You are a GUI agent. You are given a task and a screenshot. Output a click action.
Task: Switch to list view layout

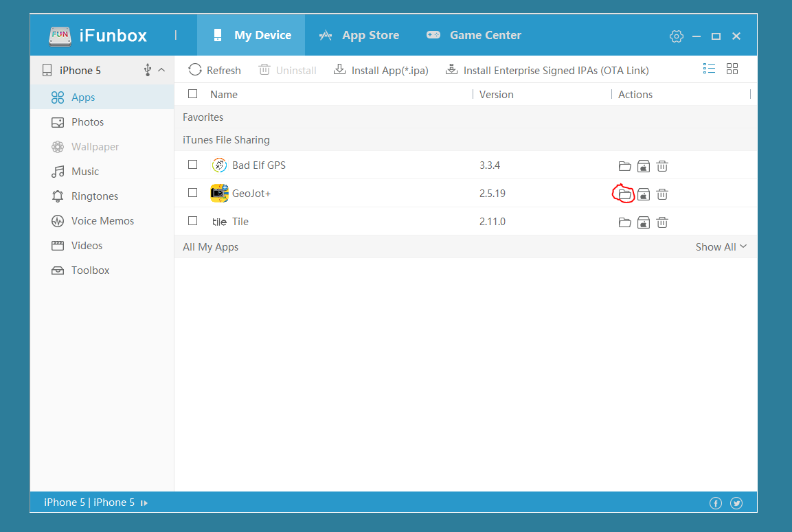coord(709,69)
